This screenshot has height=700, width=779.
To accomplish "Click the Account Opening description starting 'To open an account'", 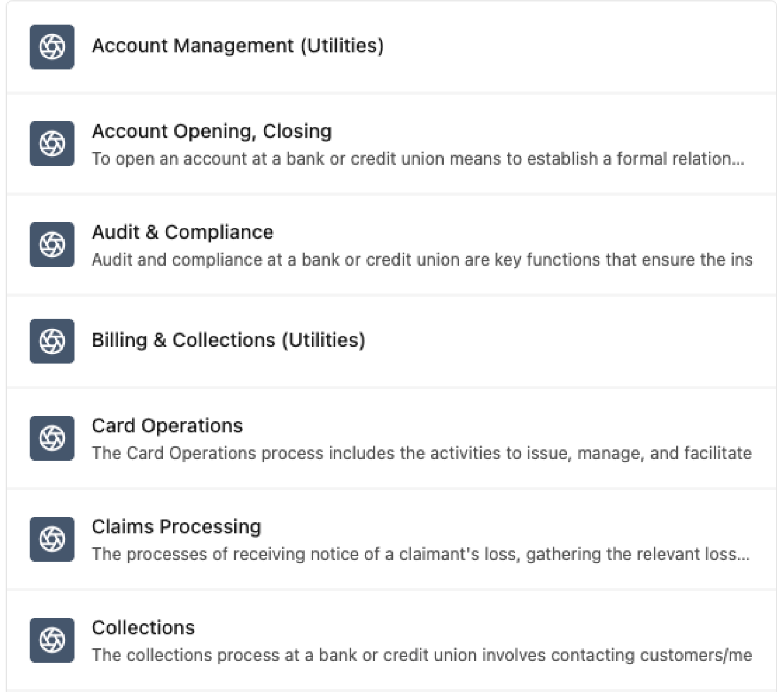I will pos(417,159).
